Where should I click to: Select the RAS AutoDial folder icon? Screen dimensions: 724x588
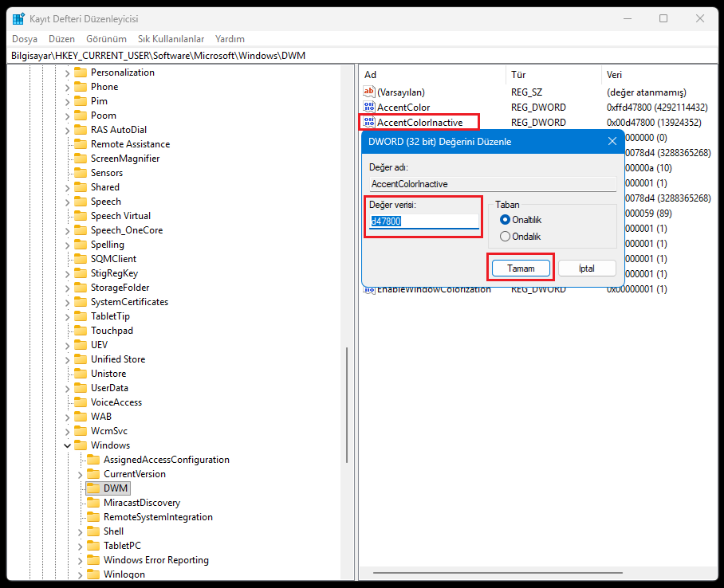(81, 130)
